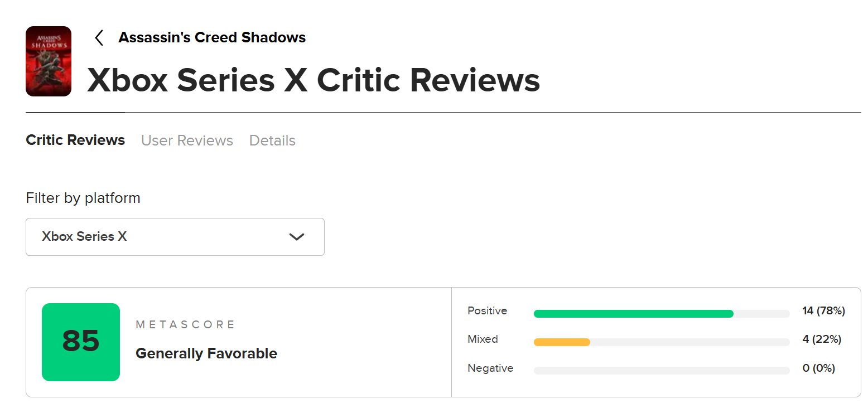Click the Generally Favorable text
868x413 pixels.
[206, 353]
